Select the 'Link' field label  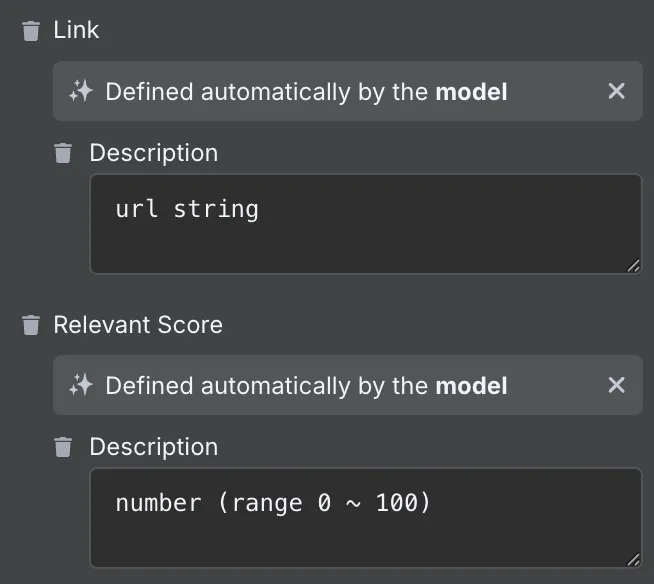click(76, 30)
